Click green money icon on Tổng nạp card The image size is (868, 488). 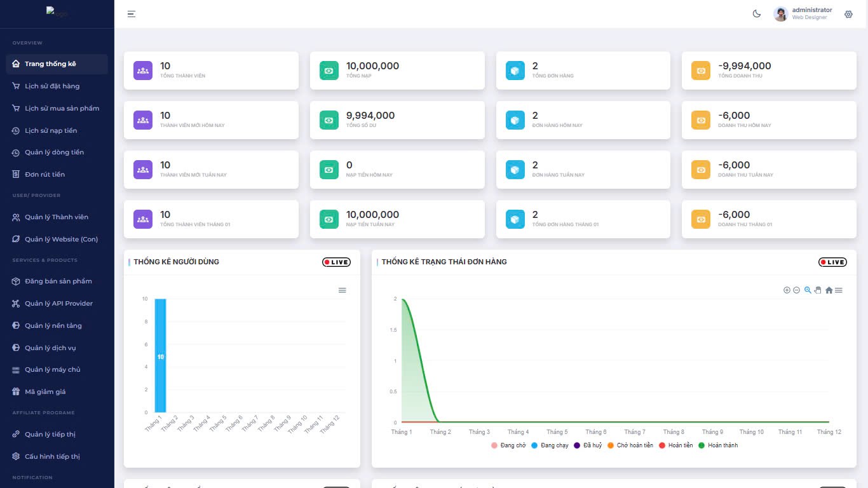pyautogui.click(x=329, y=71)
